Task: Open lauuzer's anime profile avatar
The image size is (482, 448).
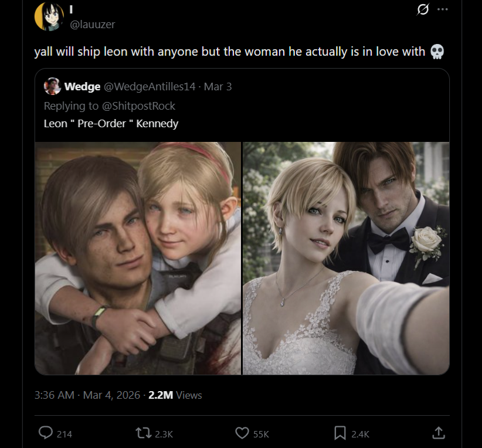Action: (49, 16)
